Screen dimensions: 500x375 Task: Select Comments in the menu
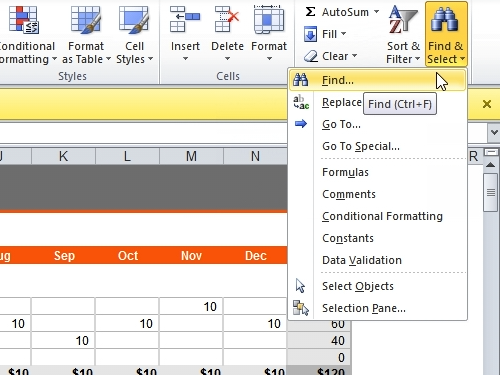378,194
